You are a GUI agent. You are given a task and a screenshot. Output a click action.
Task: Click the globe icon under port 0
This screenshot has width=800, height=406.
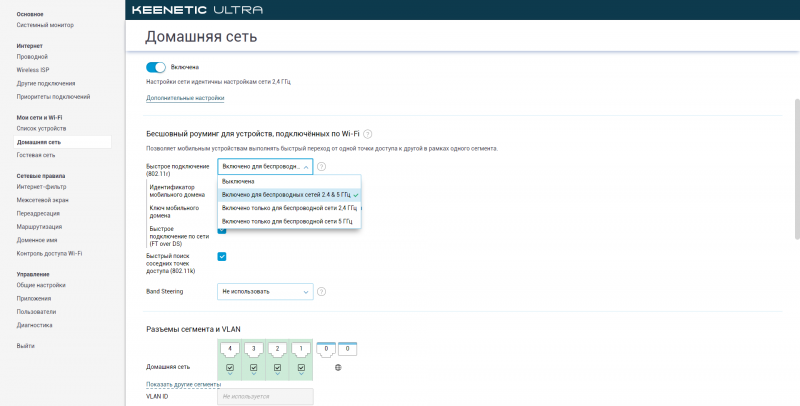pos(338,367)
